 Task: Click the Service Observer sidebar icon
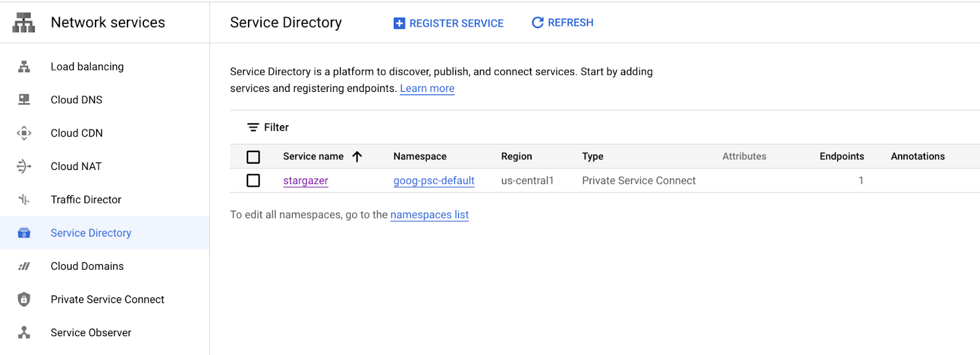click(24, 332)
